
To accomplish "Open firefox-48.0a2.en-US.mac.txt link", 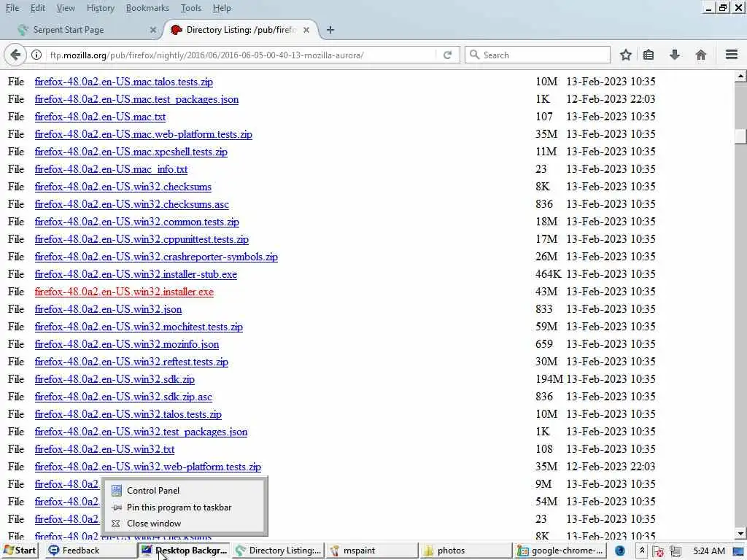I will 100,117.
